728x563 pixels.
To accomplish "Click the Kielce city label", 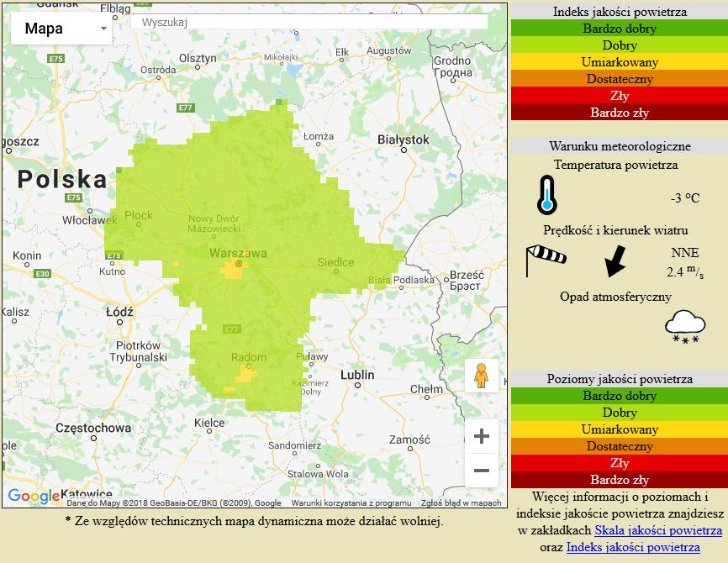I will pyautogui.click(x=209, y=423).
